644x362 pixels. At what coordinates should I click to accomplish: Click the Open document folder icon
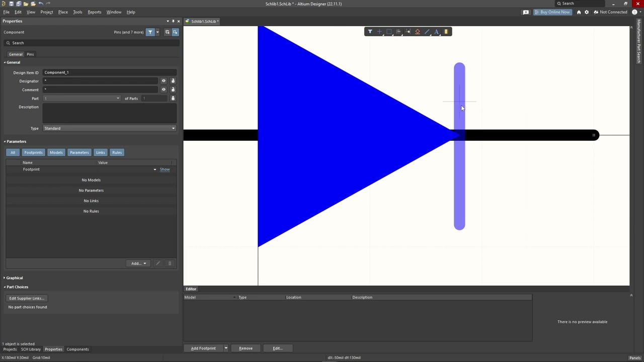click(26, 4)
